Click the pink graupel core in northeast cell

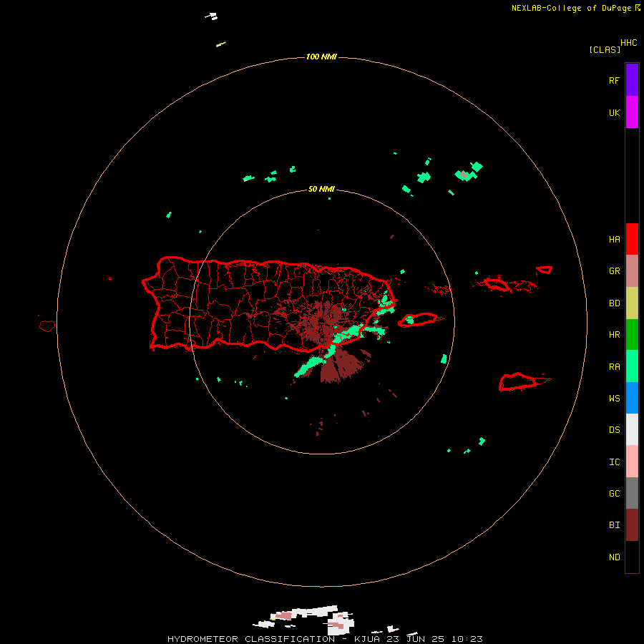pos(464,175)
